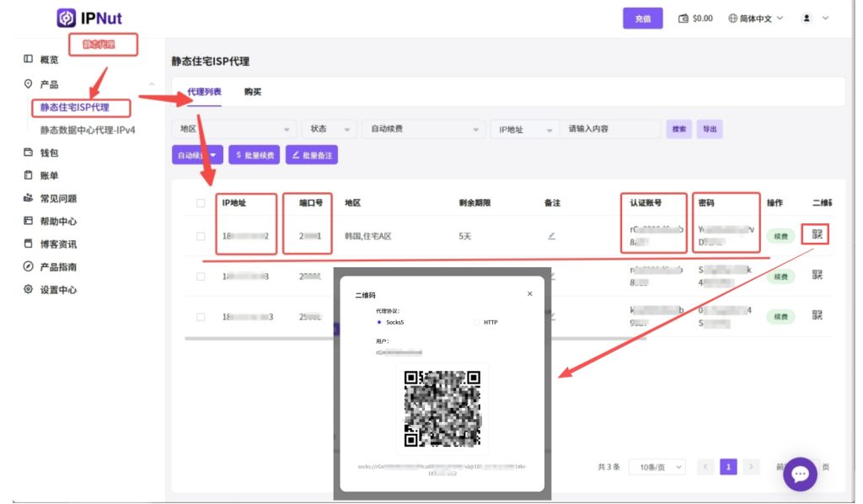Click the wallet balance $0.00 icon
863x504 pixels.
click(684, 19)
